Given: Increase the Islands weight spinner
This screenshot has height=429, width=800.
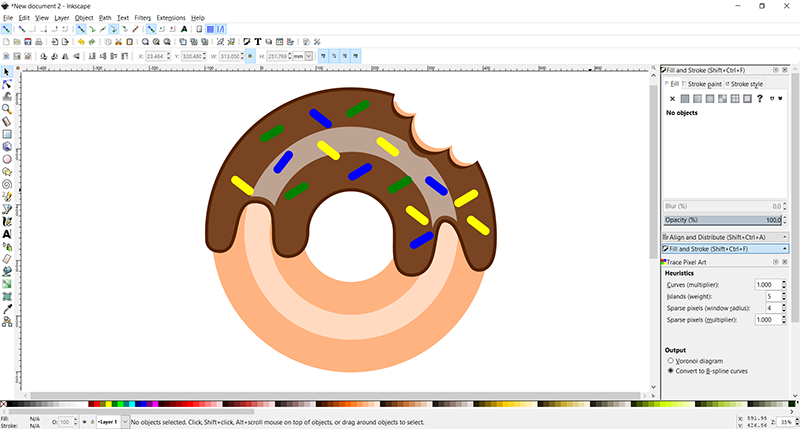Looking at the screenshot, I should (784, 294).
